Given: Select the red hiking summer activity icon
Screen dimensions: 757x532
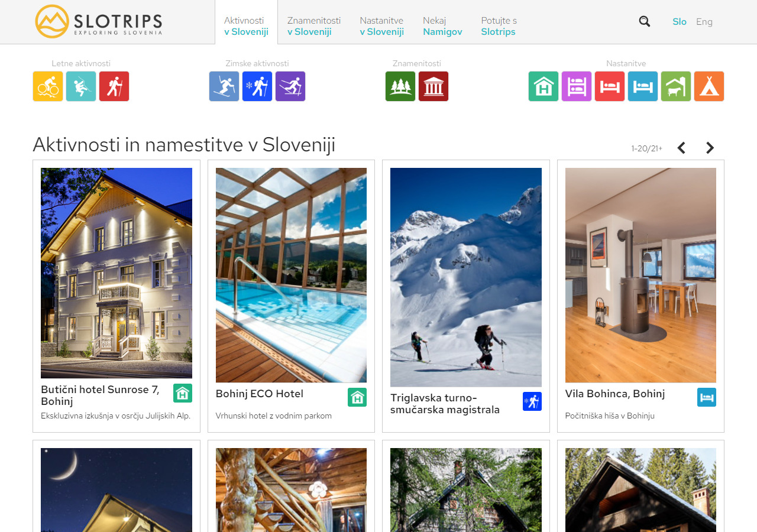Looking at the screenshot, I should (114, 86).
